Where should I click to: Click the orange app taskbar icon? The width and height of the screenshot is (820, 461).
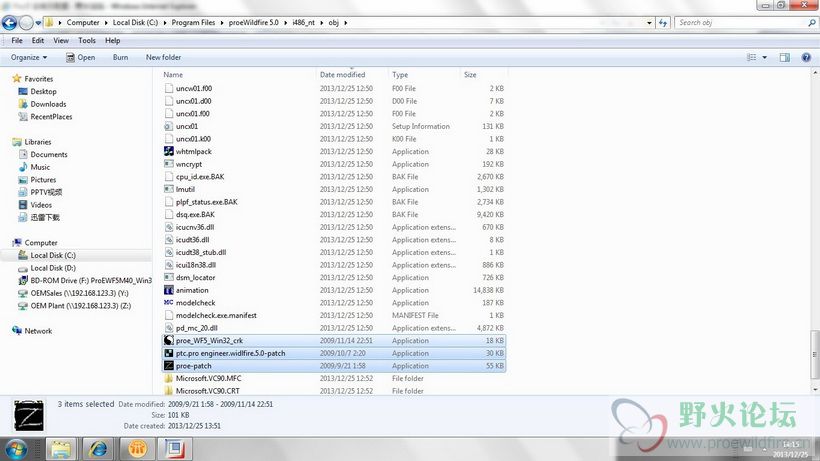click(136, 449)
